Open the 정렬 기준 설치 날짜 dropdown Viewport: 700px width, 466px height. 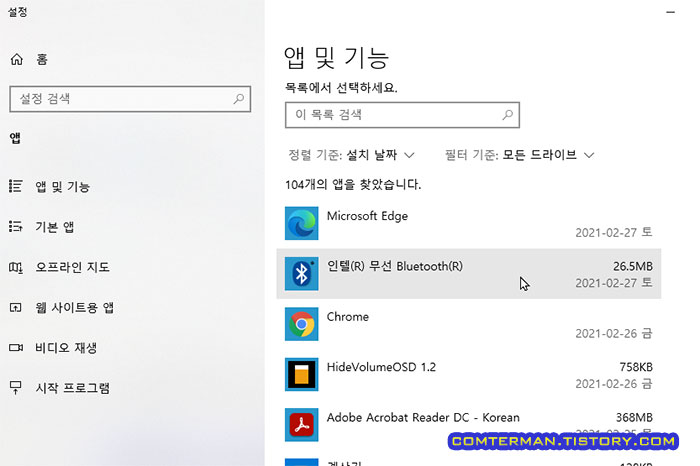coord(352,155)
